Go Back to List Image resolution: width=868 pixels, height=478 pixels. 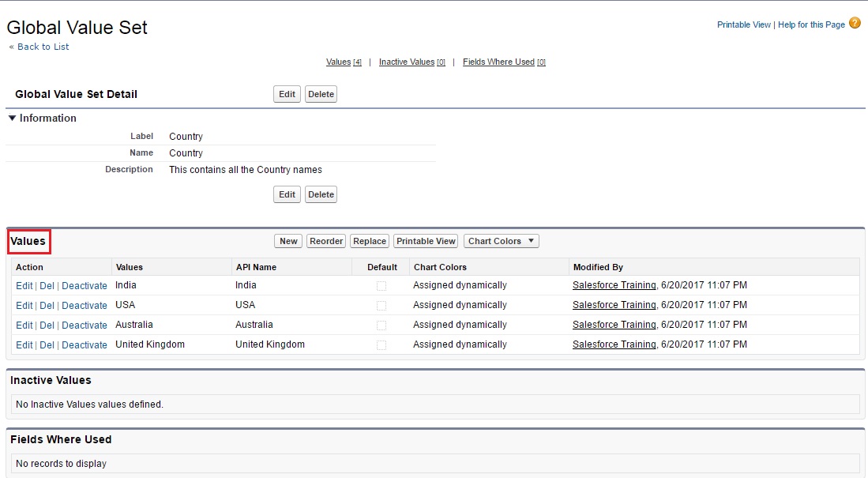(43, 47)
